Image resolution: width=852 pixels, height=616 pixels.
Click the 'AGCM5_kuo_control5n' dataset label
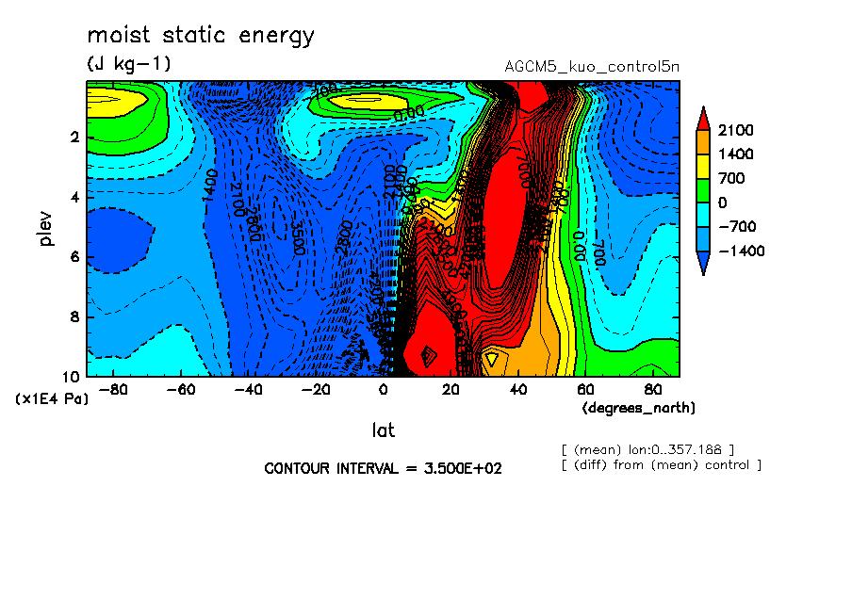(x=592, y=67)
